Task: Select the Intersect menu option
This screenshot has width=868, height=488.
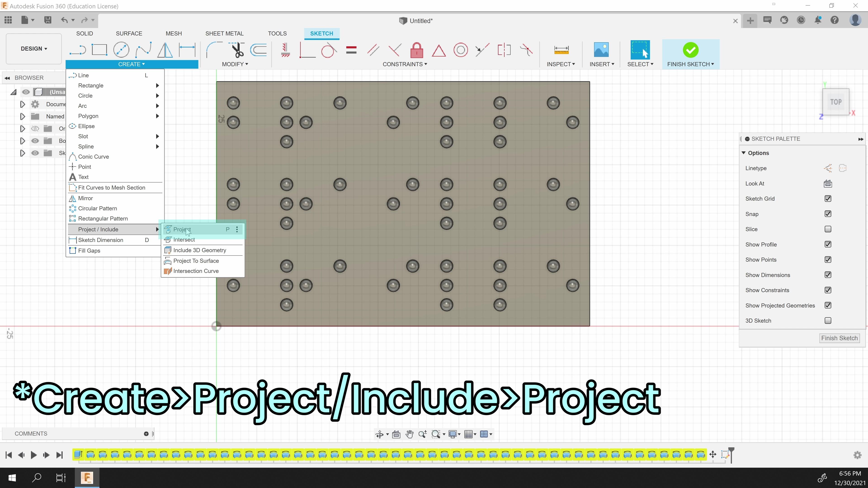Action: pyautogui.click(x=184, y=239)
